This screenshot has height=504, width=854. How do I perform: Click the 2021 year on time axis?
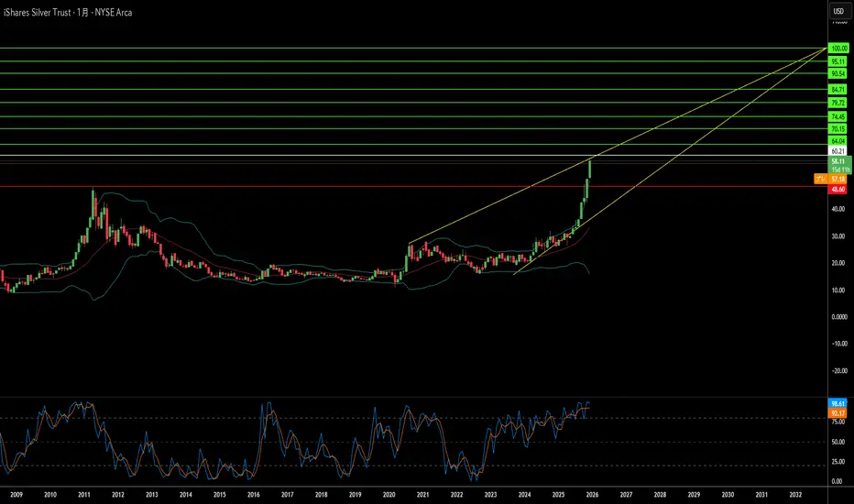point(422,495)
